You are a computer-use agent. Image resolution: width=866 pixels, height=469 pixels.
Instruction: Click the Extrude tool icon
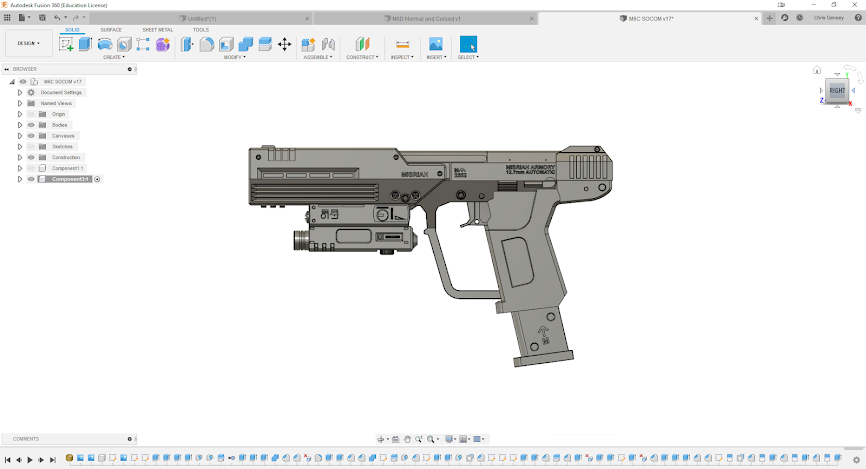[85, 44]
